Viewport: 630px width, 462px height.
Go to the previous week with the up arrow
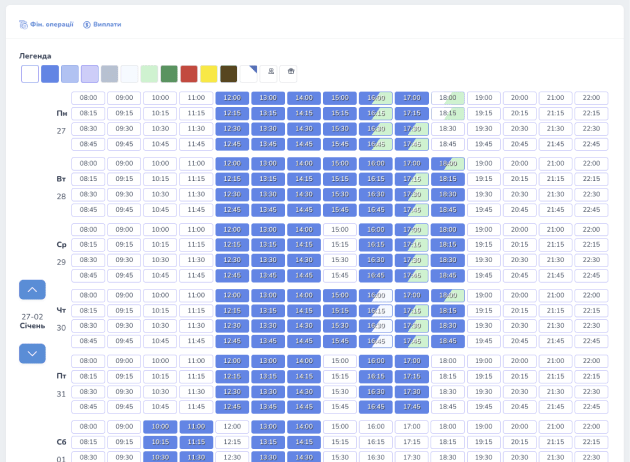point(32,290)
